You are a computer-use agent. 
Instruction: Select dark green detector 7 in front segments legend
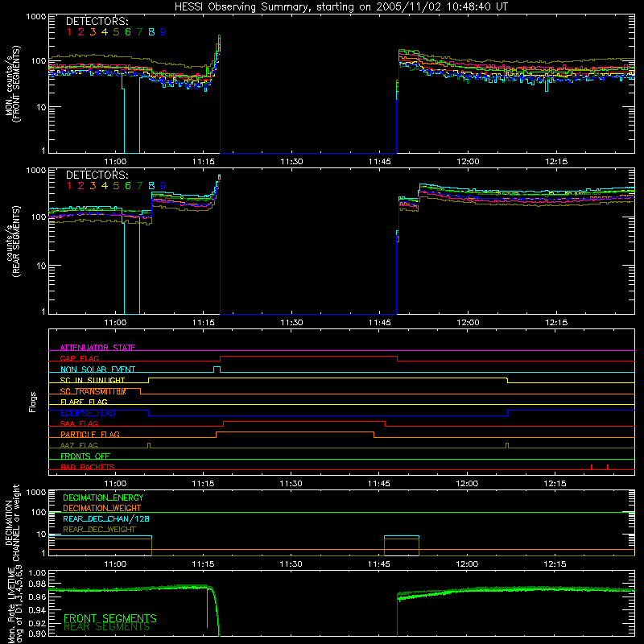coord(139,32)
